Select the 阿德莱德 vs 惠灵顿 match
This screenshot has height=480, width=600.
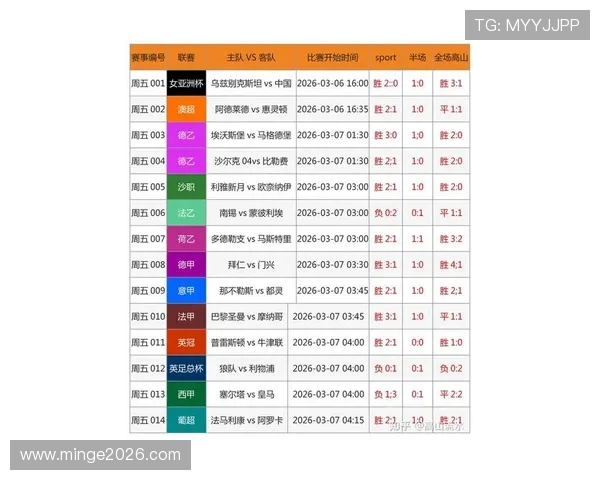251,109
